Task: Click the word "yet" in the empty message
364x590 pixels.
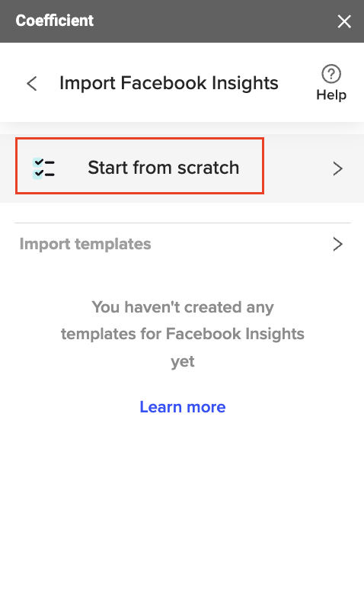Action: click(183, 361)
